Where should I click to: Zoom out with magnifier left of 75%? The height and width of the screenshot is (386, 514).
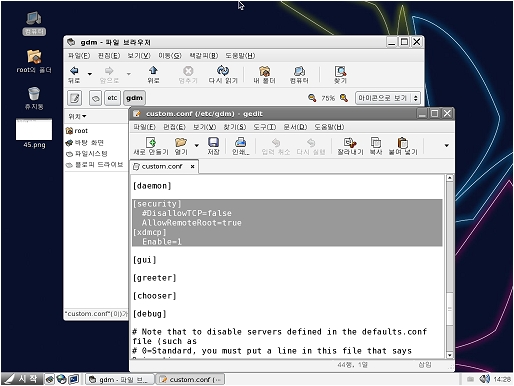[312, 98]
